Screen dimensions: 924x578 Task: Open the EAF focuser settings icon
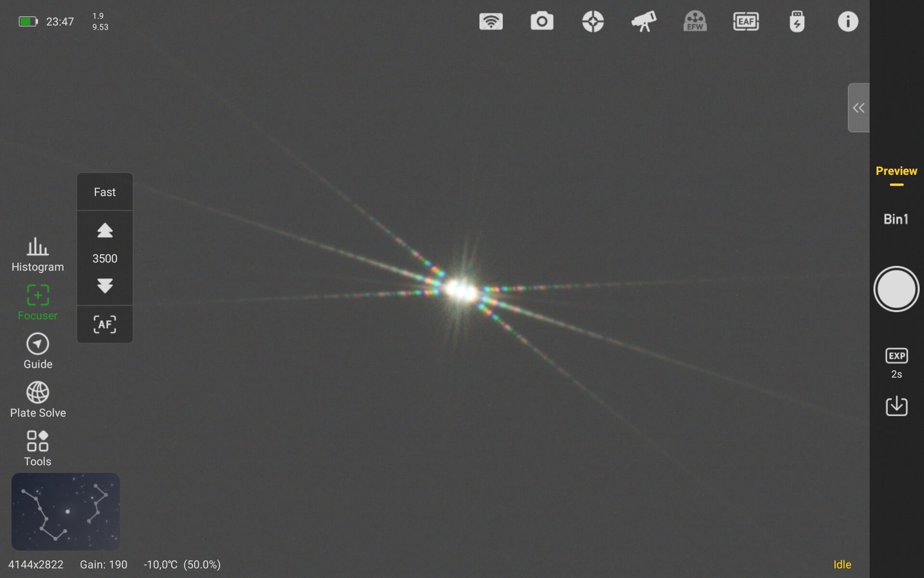pyautogui.click(x=746, y=22)
